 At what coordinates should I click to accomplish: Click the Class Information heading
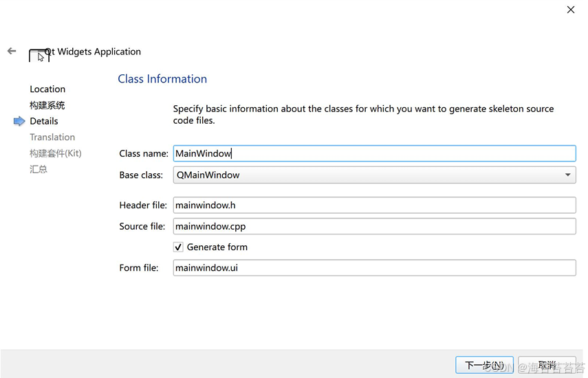coord(162,79)
